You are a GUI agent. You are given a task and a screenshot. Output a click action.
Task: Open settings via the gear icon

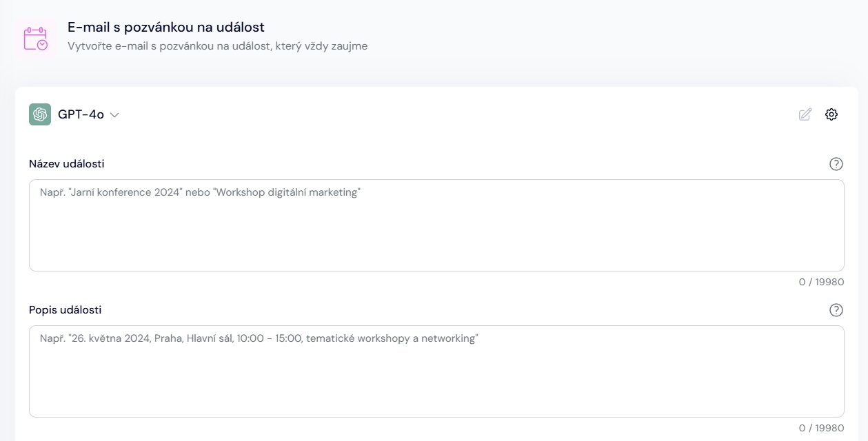click(831, 114)
